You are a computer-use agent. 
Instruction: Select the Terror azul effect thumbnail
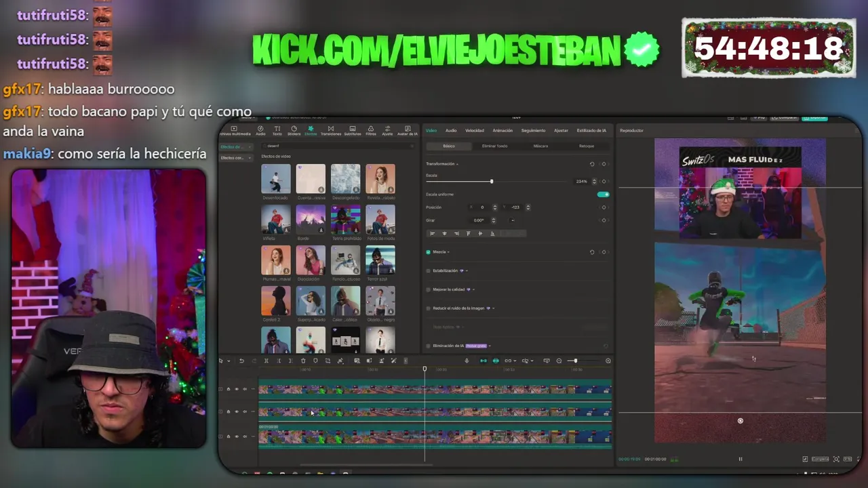click(x=380, y=261)
